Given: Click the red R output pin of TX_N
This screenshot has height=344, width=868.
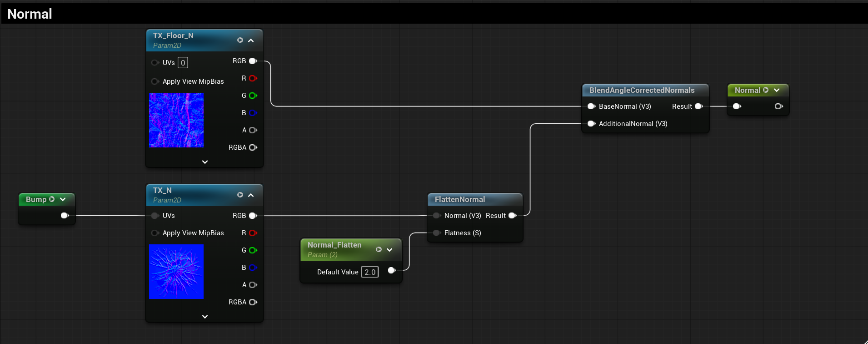Looking at the screenshot, I should pos(253,233).
